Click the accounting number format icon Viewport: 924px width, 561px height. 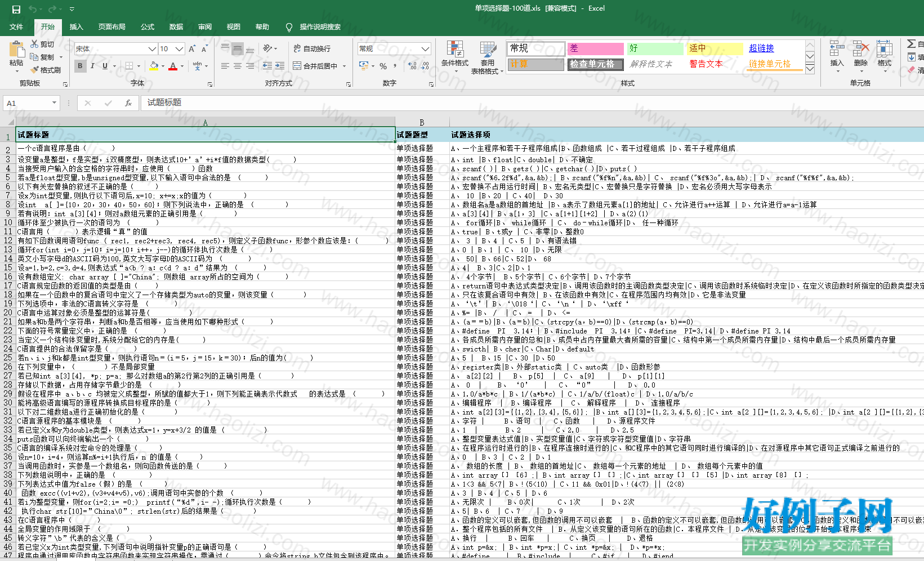click(x=363, y=66)
